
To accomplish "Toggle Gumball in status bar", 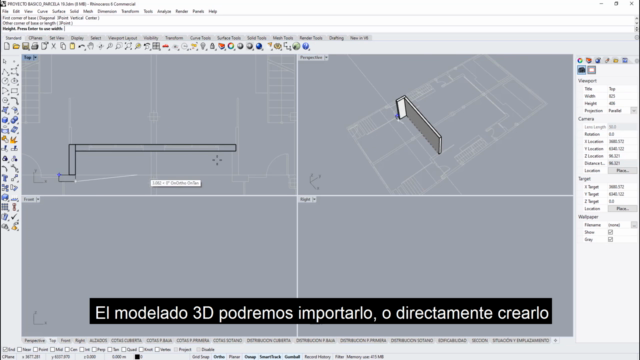I will pyautogui.click(x=292, y=357).
